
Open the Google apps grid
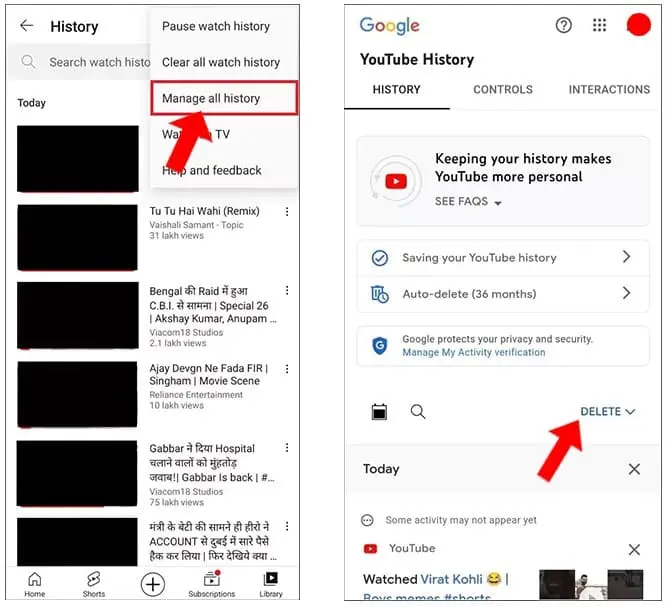(x=599, y=25)
